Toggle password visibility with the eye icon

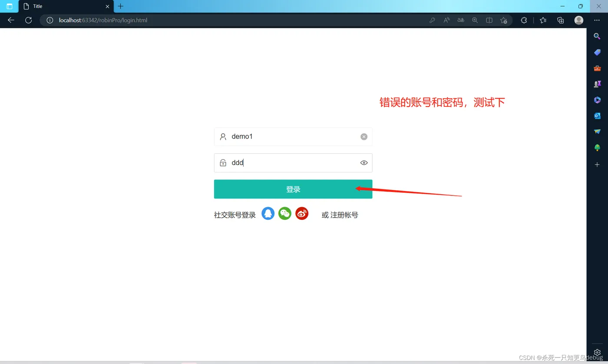(x=364, y=163)
